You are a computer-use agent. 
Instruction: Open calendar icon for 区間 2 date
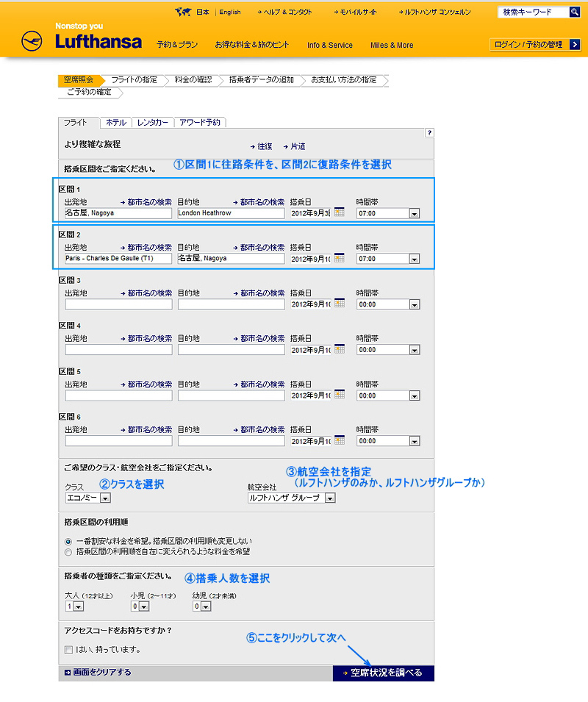340,258
